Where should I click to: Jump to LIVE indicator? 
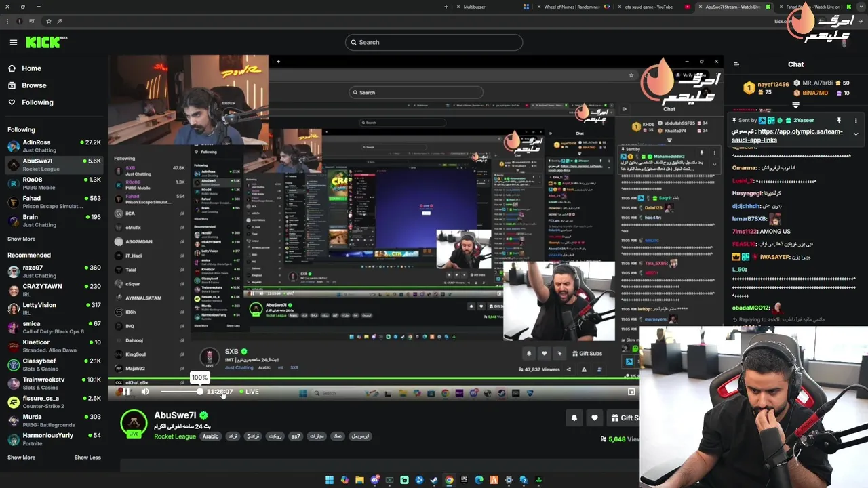coord(249,392)
